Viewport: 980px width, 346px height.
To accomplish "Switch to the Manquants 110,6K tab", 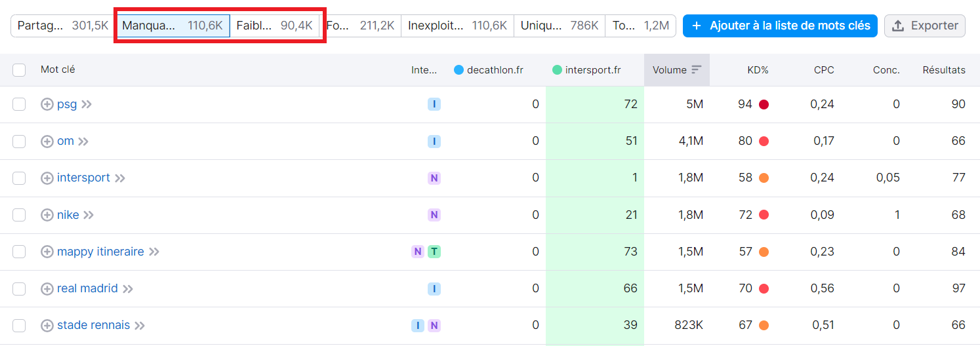I will (x=173, y=26).
